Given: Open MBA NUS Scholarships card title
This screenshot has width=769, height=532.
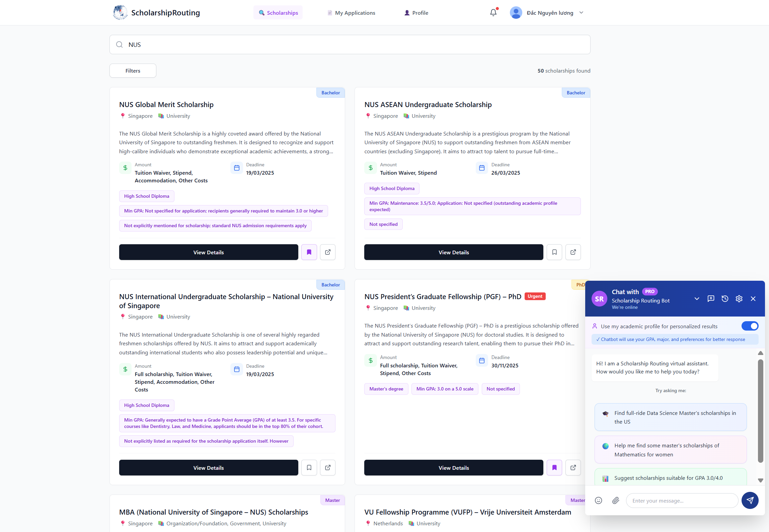Looking at the screenshot, I should pyautogui.click(x=214, y=512).
